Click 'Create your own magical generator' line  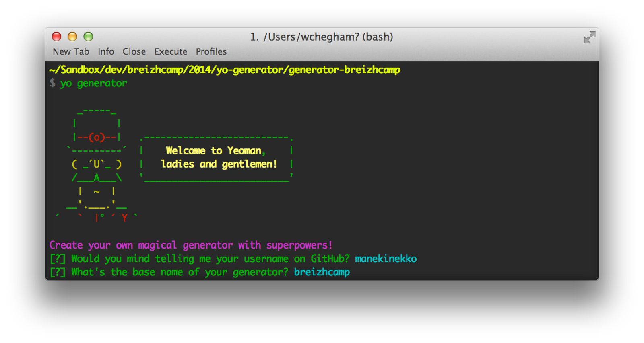pos(191,245)
